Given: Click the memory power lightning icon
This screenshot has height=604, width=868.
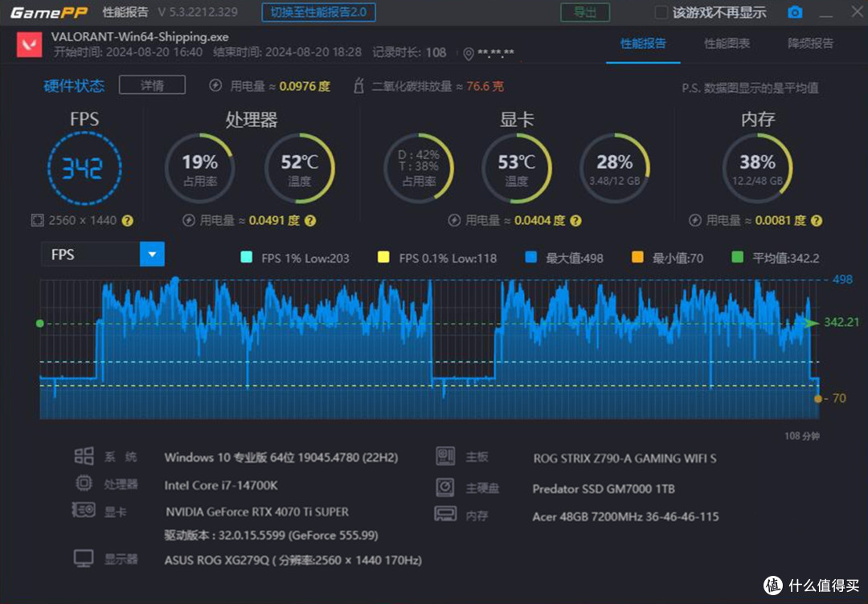Looking at the screenshot, I should (x=695, y=221).
